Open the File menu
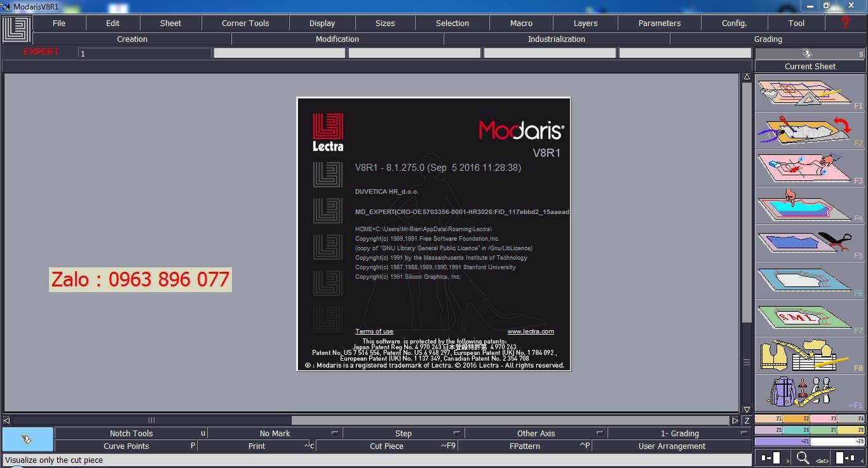Screen dimensions: 868x468 [59, 23]
